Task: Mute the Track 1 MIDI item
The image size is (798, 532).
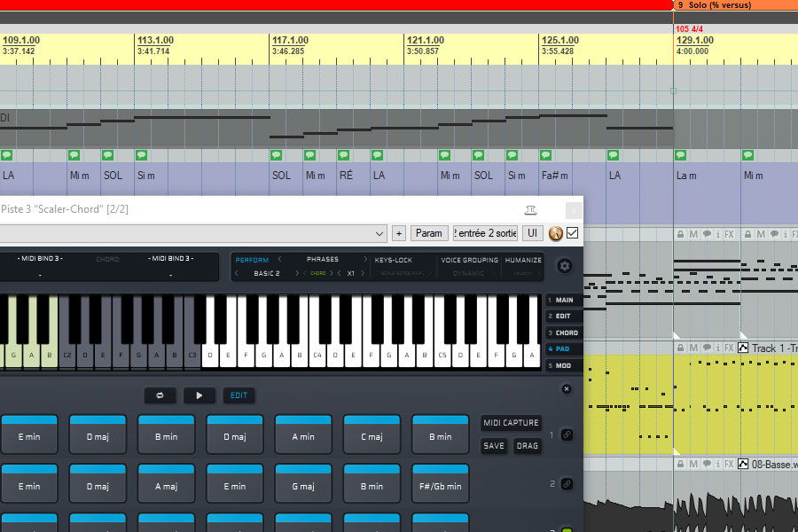Action: [x=692, y=348]
